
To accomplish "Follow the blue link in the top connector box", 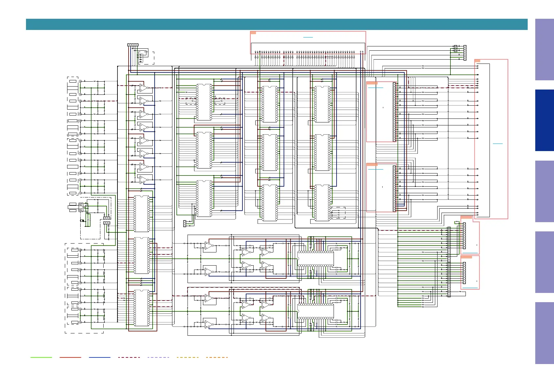I will (x=308, y=38).
